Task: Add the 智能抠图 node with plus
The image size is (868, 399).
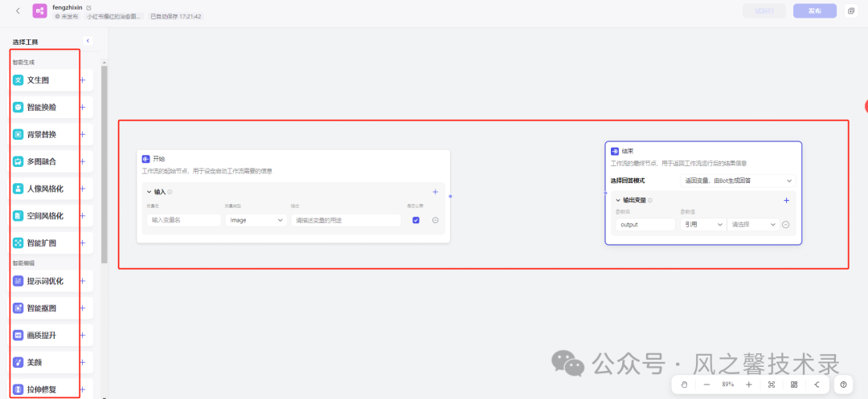Action: pyautogui.click(x=83, y=308)
